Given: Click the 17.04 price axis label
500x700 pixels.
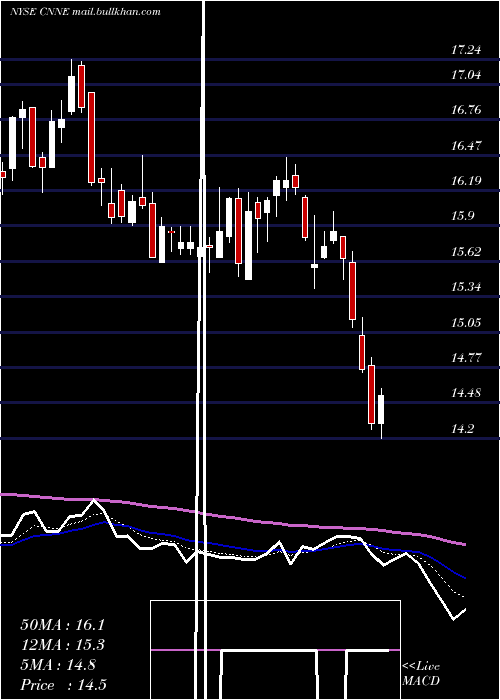Looking at the screenshot, I should tap(466, 75).
